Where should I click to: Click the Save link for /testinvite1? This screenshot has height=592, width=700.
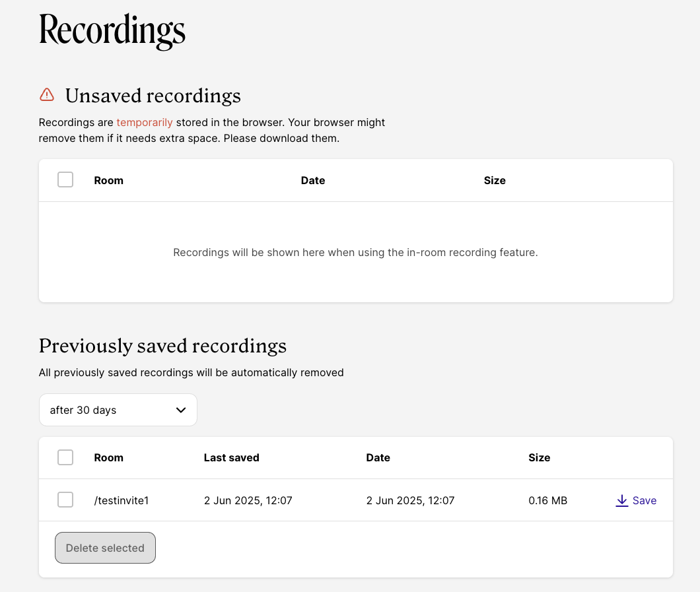644,500
